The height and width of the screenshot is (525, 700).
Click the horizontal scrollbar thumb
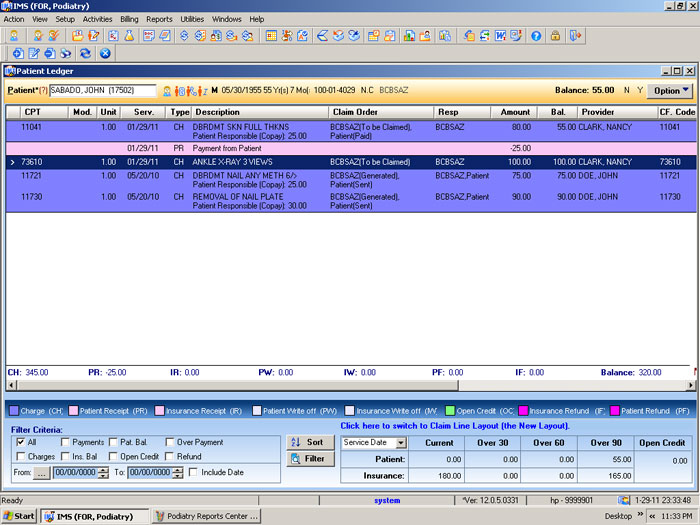pyautogui.click(x=238, y=385)
